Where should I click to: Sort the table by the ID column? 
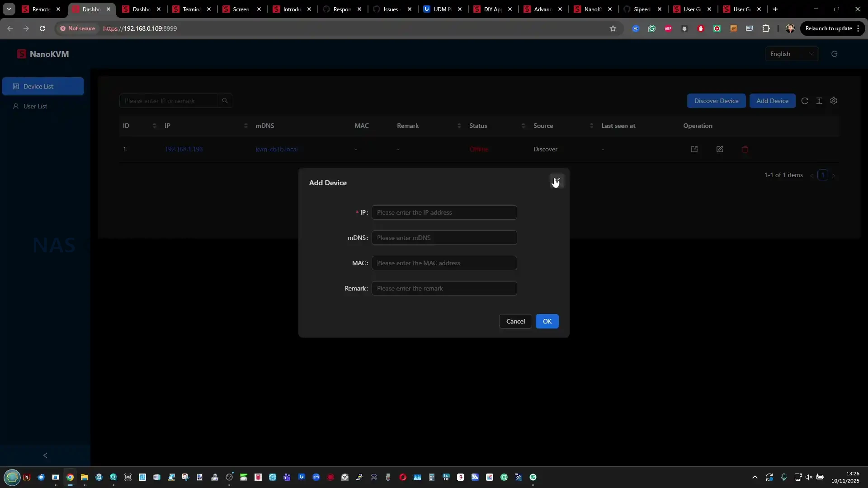(x=154, y=126)
